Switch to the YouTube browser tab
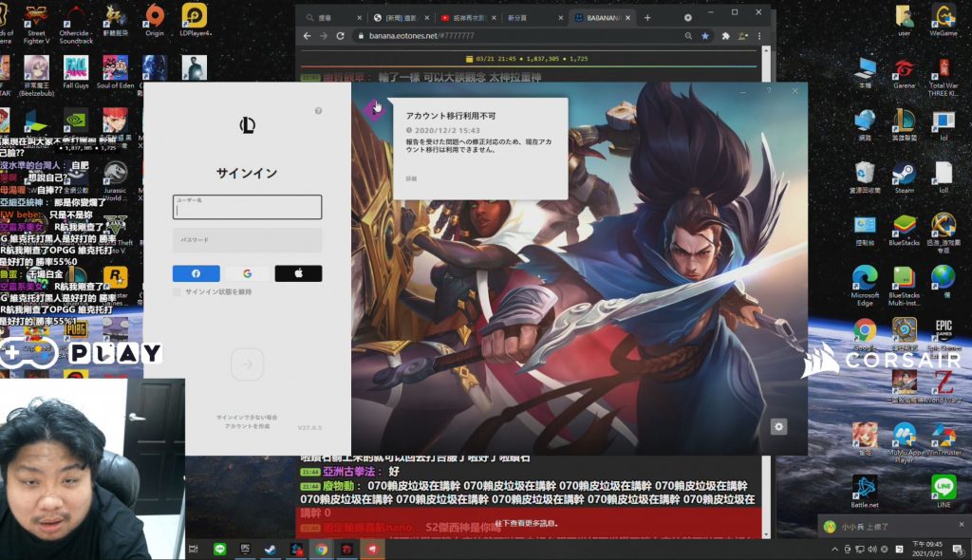 click(x=468, y=18)
